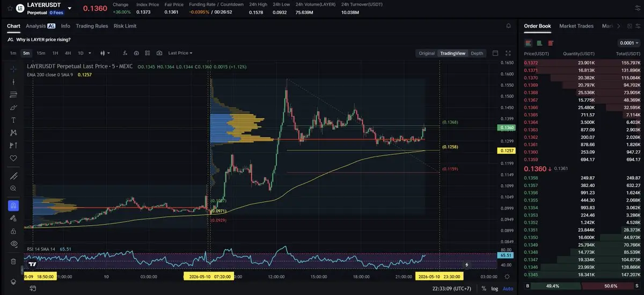Show bids only order book view
Viewport: 644px width, 295px height.
point(539,43)
